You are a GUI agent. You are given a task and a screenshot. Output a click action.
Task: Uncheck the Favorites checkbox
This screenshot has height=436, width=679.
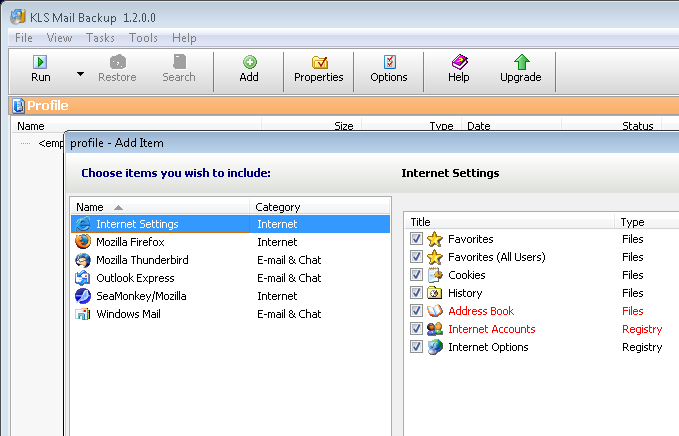pyautogui.click(x=416, y=239)
